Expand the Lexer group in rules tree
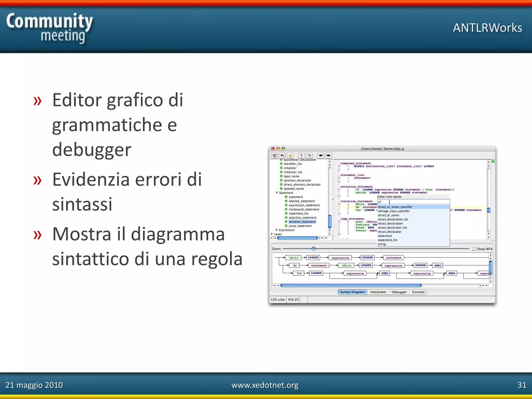Viewport: 532px width, 399px height. [272, 234]
